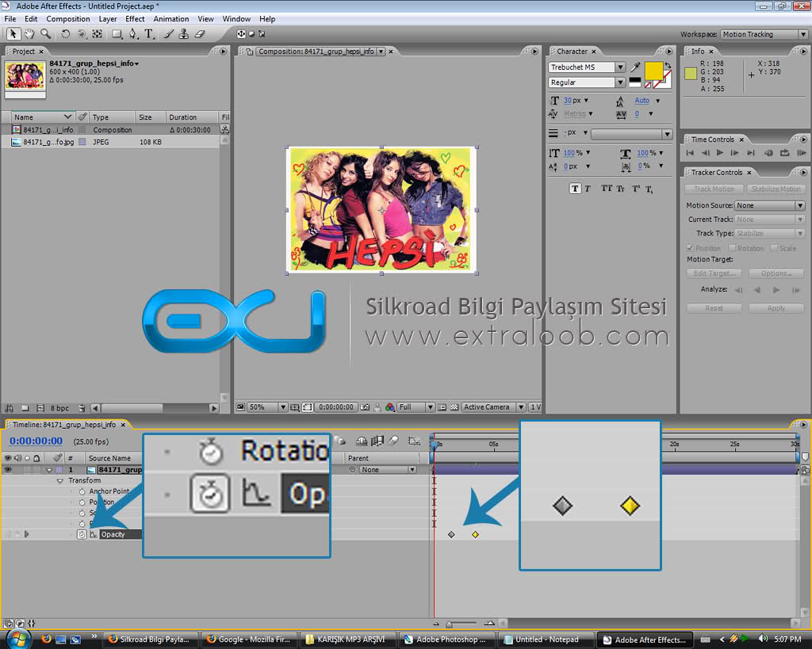Toggle the Scale checkbox in Tracker Controls
The height and width of the screenshot is (649, 812).
(x=774, y=248)
